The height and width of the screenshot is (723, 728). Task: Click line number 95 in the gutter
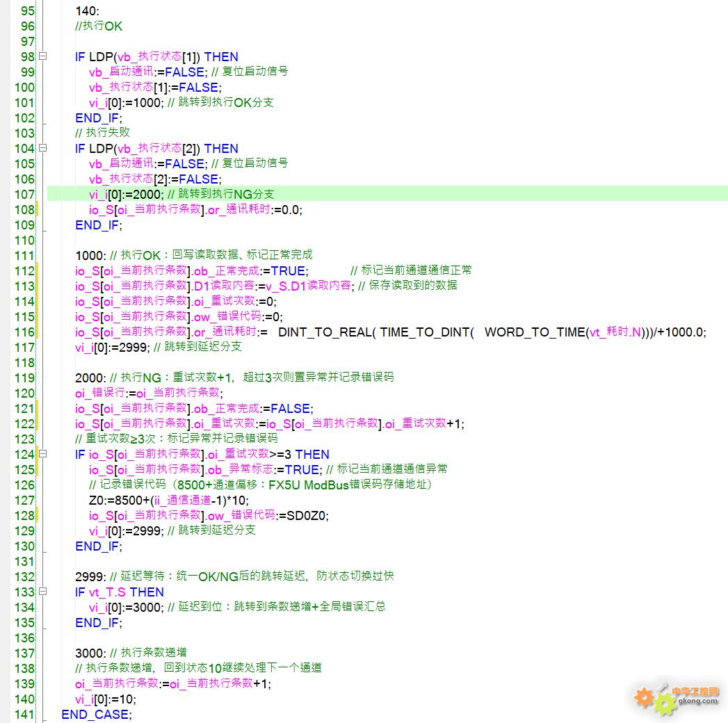(x=27, y=11)
